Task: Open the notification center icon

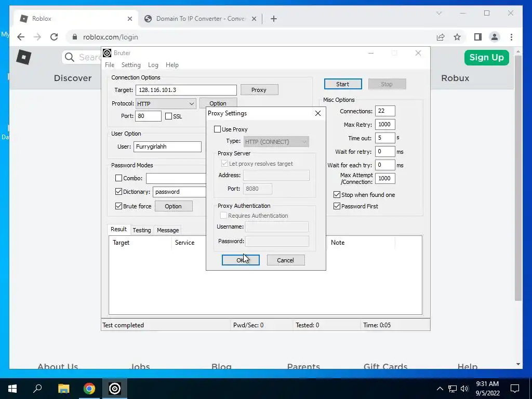Action: 515,389
